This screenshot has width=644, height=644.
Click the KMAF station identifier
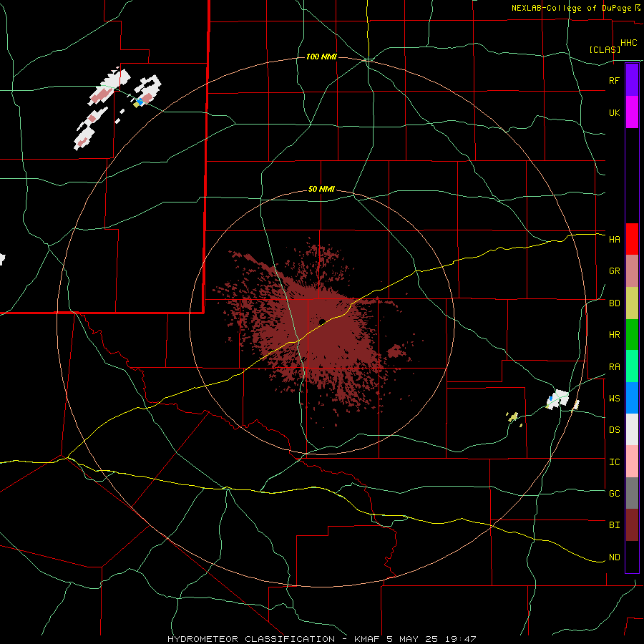[x=367, y=639]
